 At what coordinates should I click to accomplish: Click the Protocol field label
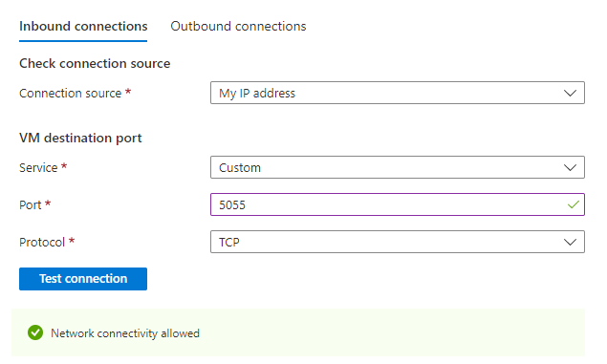point(42,242)
